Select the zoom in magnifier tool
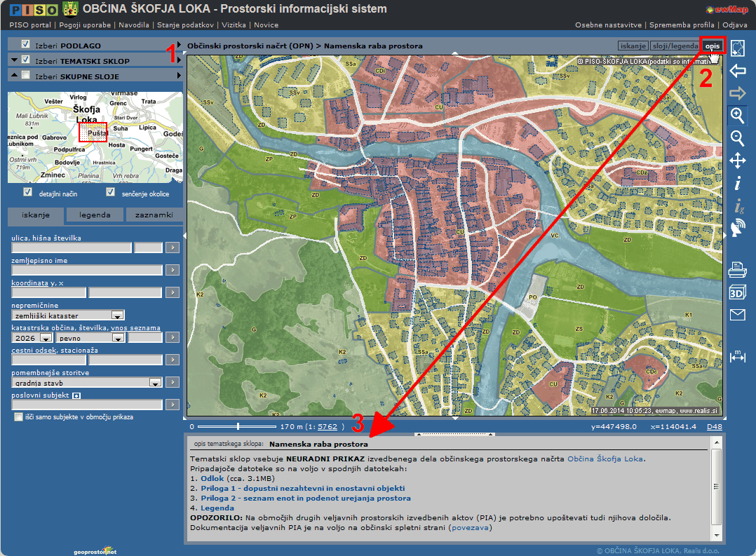Image resolution: width=756 pixels, height=556 pixels. coord(737,116)
